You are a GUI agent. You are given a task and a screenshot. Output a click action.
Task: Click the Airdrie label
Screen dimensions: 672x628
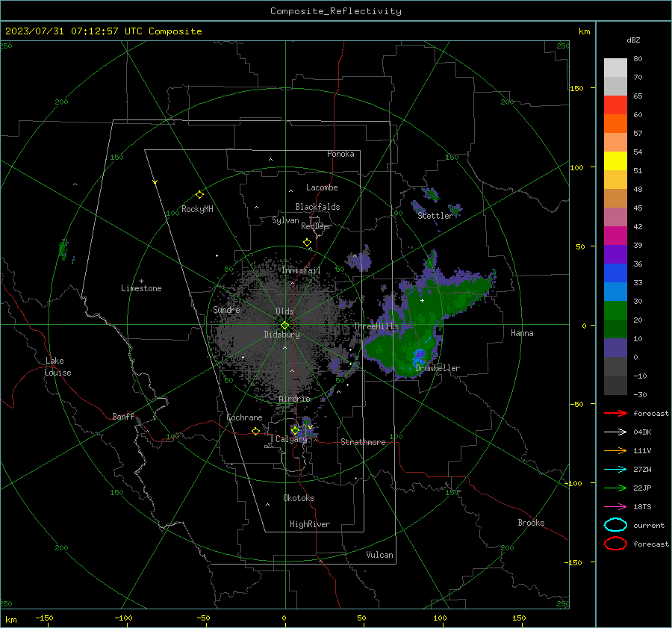(294, 399)
